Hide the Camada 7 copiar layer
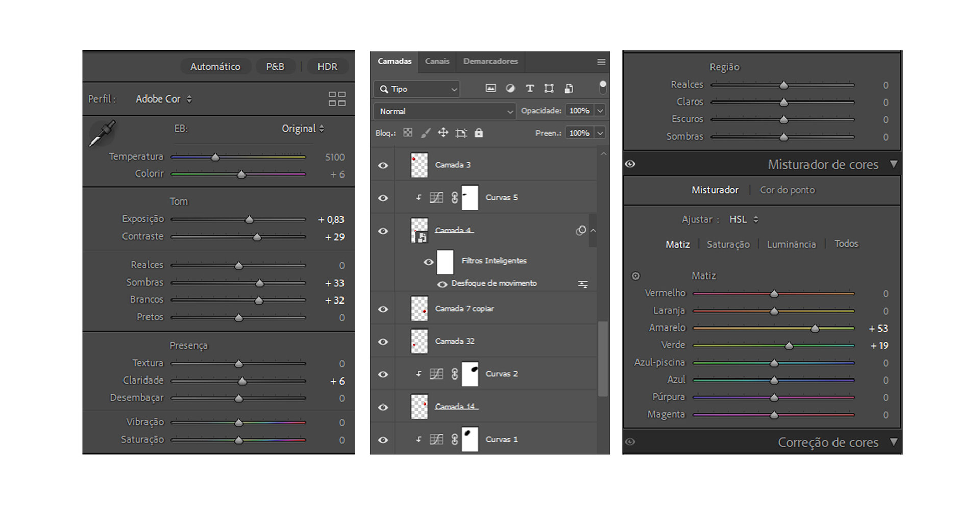Viewport: 980px width, 505px height. 383,309
